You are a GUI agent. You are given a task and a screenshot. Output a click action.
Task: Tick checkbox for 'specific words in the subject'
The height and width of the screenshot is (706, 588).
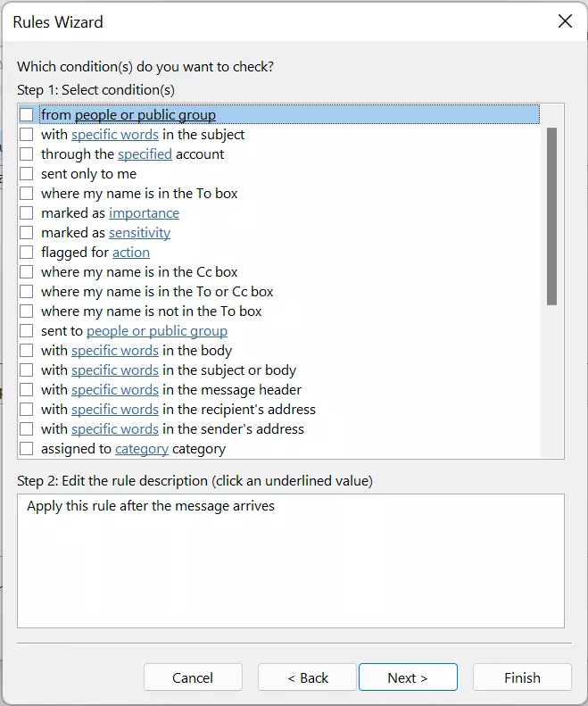[x=27, y=134]
